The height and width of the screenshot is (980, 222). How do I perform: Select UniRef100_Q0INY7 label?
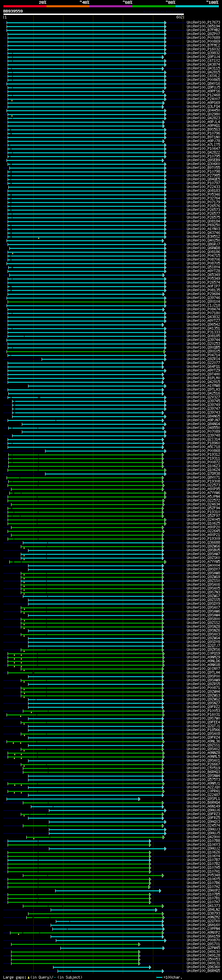[x=203, y=669]
